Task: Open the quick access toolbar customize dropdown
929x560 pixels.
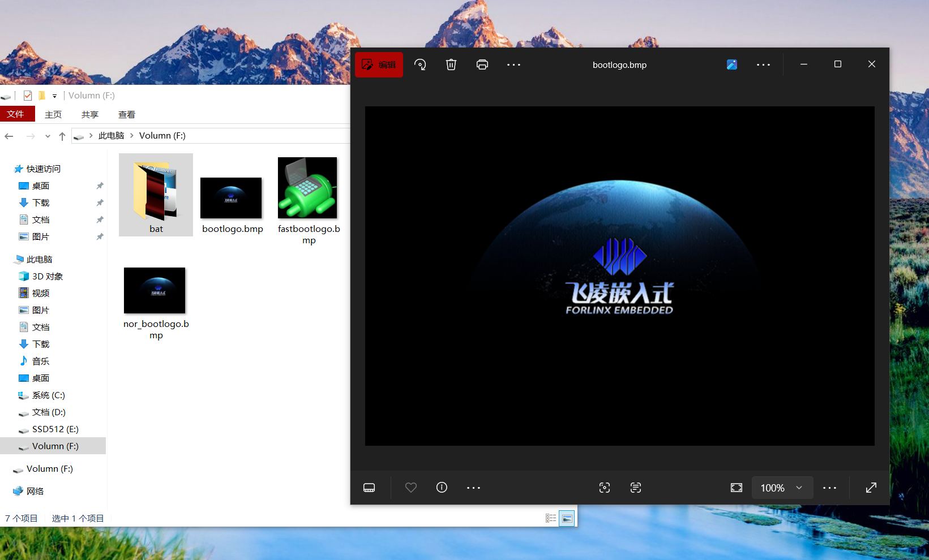Action: [x=54, y=96]
